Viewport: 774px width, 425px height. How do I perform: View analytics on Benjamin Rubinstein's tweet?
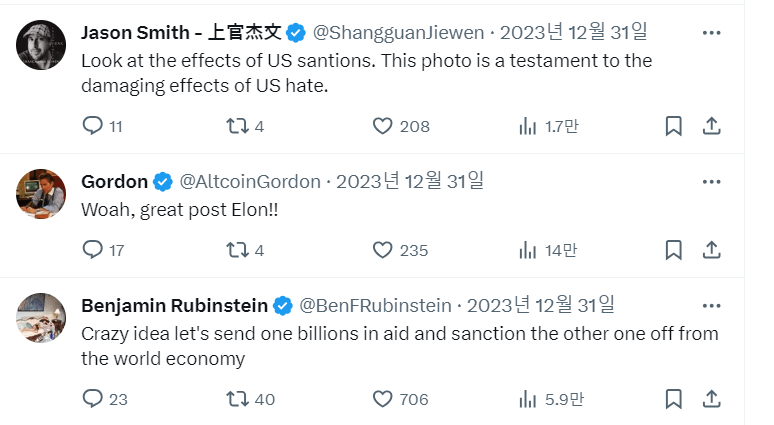pos(527,399)
